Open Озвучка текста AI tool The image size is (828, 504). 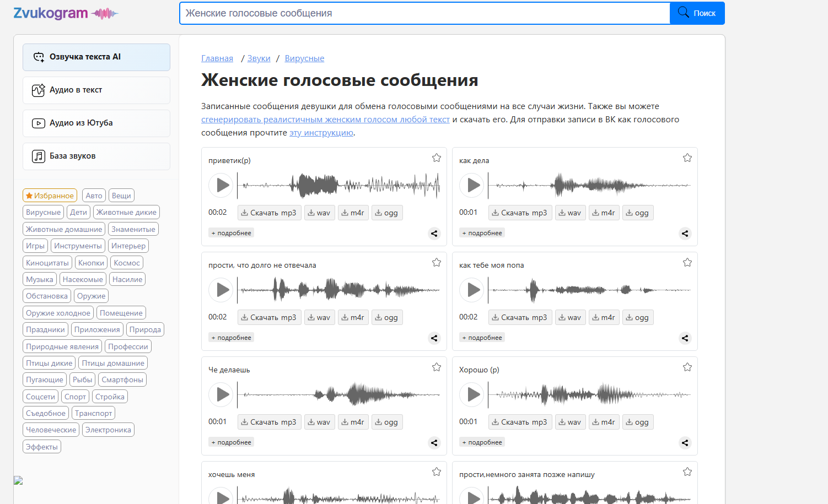96,57
